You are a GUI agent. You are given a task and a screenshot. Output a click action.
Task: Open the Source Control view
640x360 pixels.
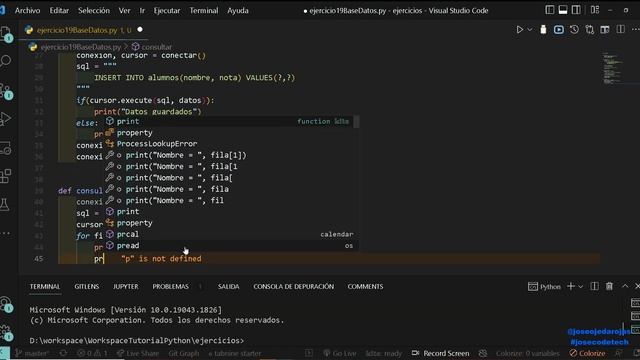[x=6, y=91]
